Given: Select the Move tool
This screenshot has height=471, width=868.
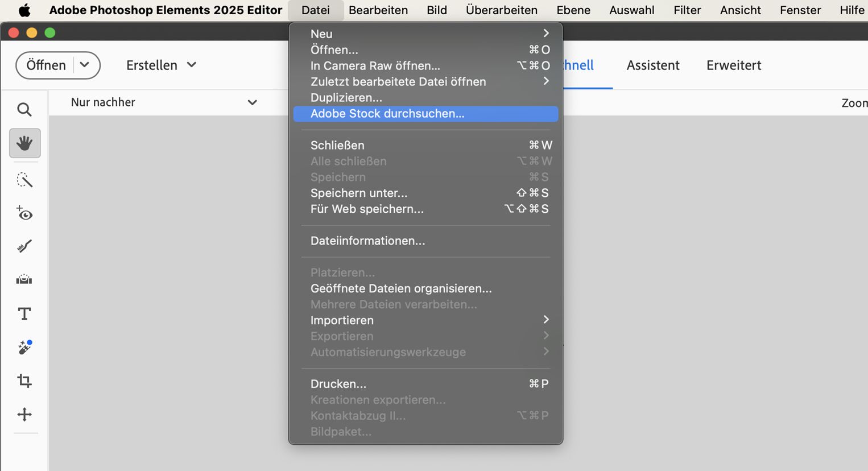Looking at the screenshot, I should pos(24,414).
